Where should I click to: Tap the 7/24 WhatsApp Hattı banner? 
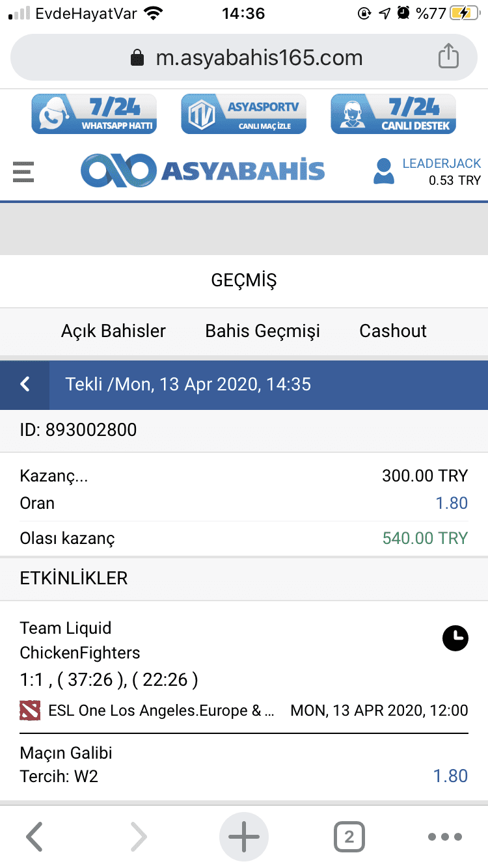(94, 114)
